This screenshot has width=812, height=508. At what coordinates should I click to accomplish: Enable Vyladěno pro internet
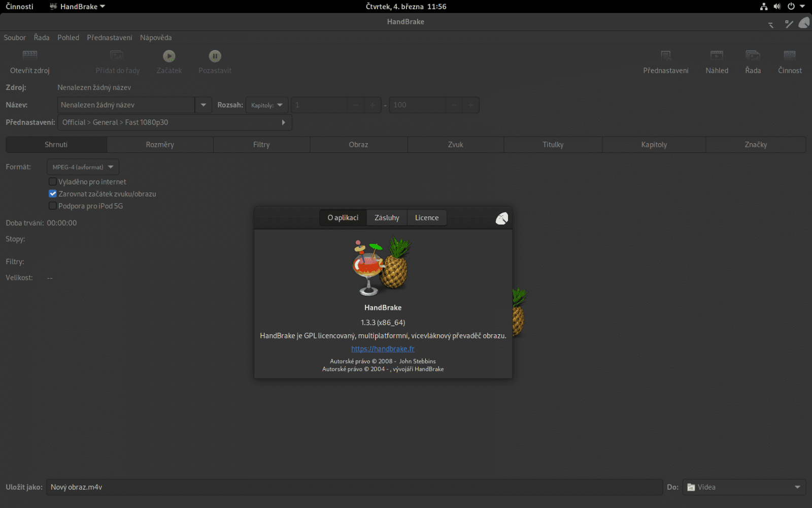click(53, 181)
